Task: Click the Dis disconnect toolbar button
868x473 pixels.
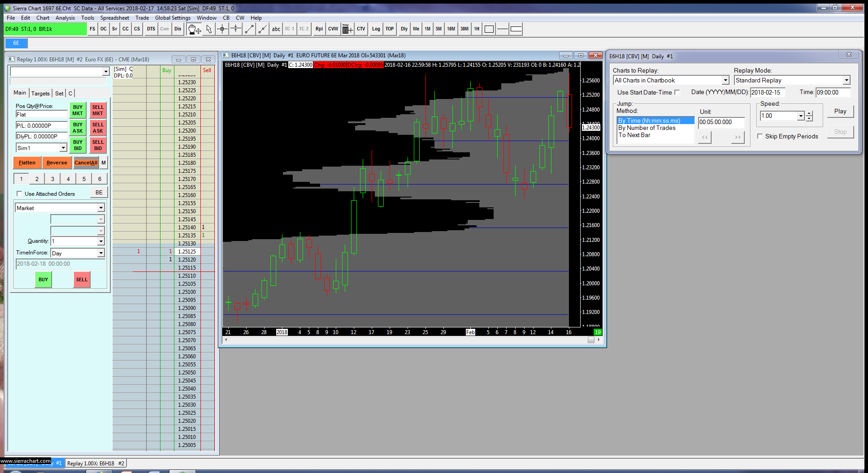Action: click(x=178, y=29)
